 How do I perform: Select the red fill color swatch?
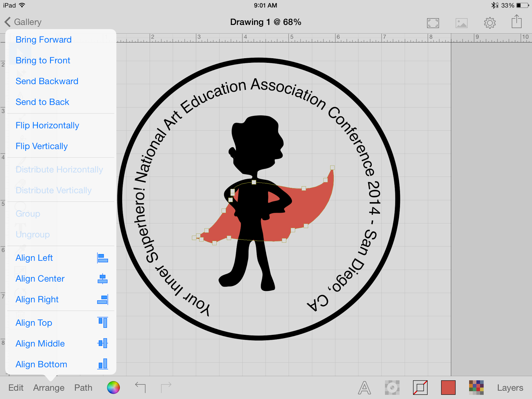click(x=448, y=388)
